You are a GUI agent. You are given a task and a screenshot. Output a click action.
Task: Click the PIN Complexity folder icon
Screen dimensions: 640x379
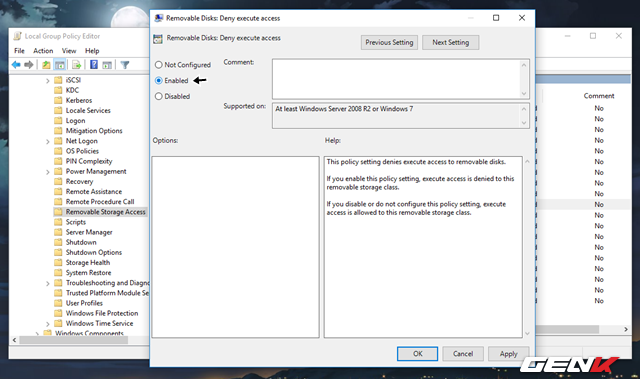pos(58,161)
